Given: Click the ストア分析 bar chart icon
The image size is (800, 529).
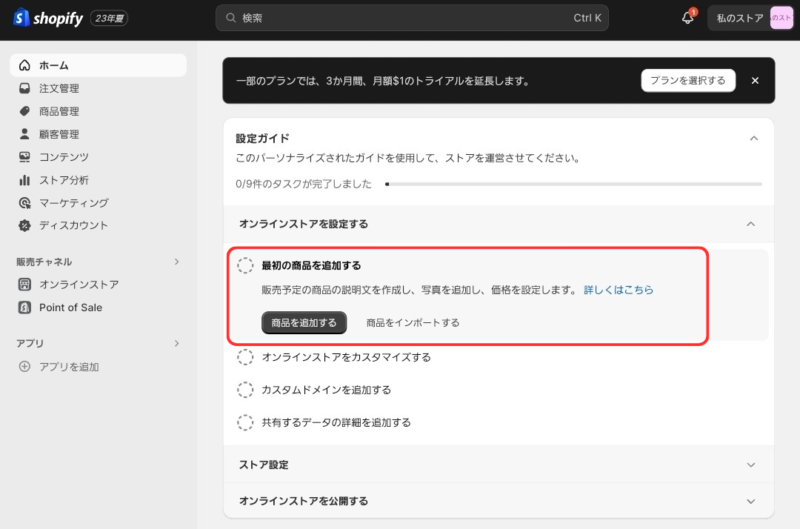Looking at the screenshot, I should [x=24, y=180].
